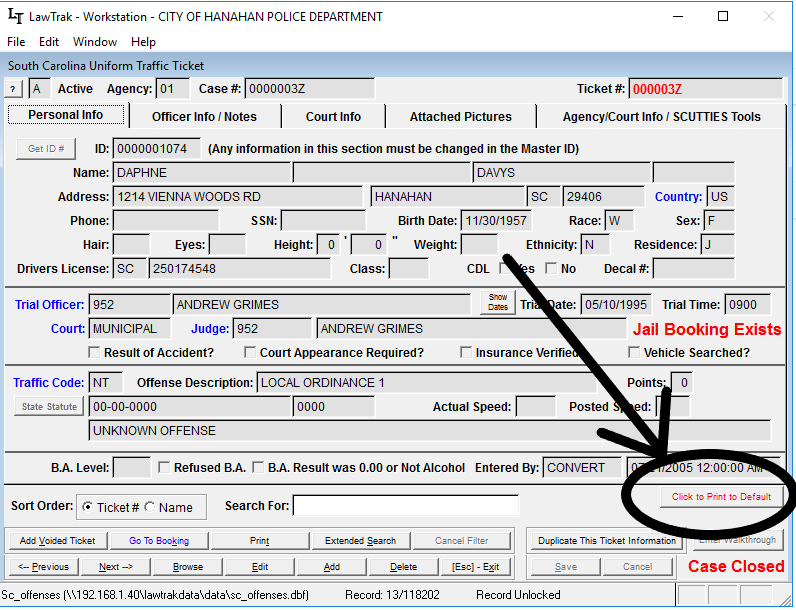Switch to the Attached Pictures tab

(460, 117)
